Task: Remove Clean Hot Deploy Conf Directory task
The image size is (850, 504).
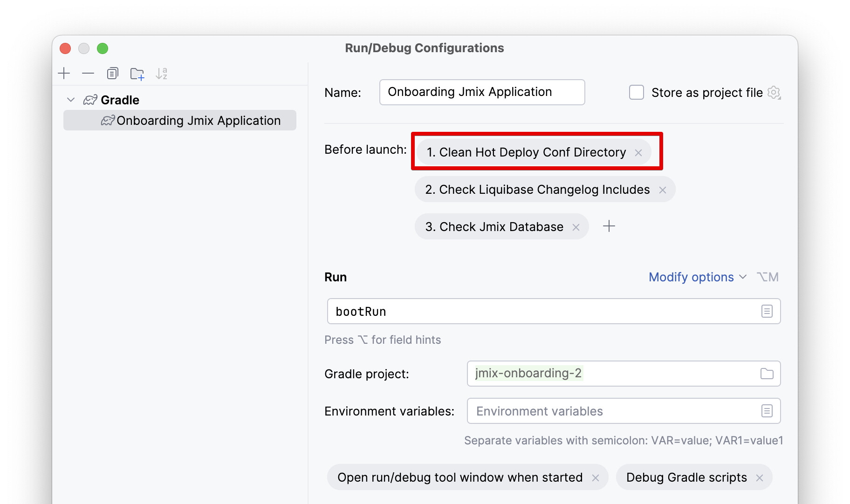Action: pos(638,152)
